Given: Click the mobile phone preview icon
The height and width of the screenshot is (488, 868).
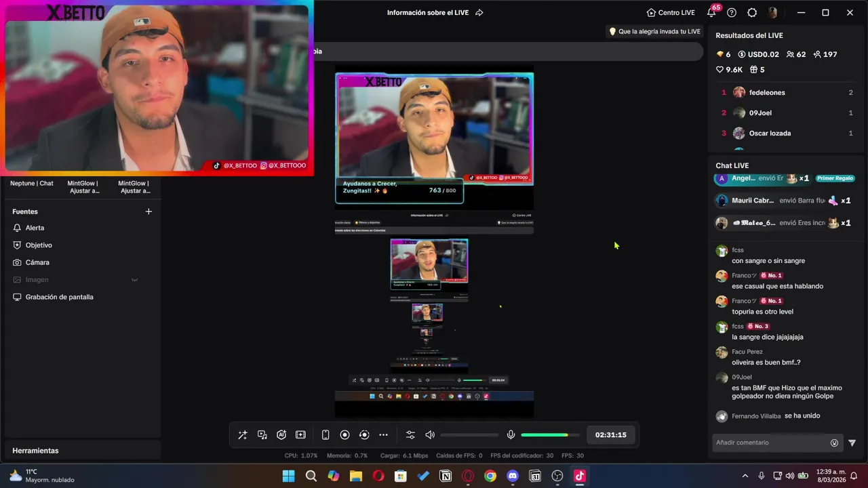Looking at the screenshot, I should pyautogui.click(x=325, y=435).
